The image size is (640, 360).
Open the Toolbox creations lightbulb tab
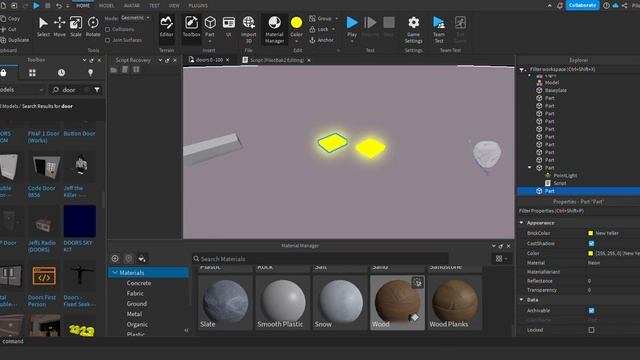click(x=91, y=73)
